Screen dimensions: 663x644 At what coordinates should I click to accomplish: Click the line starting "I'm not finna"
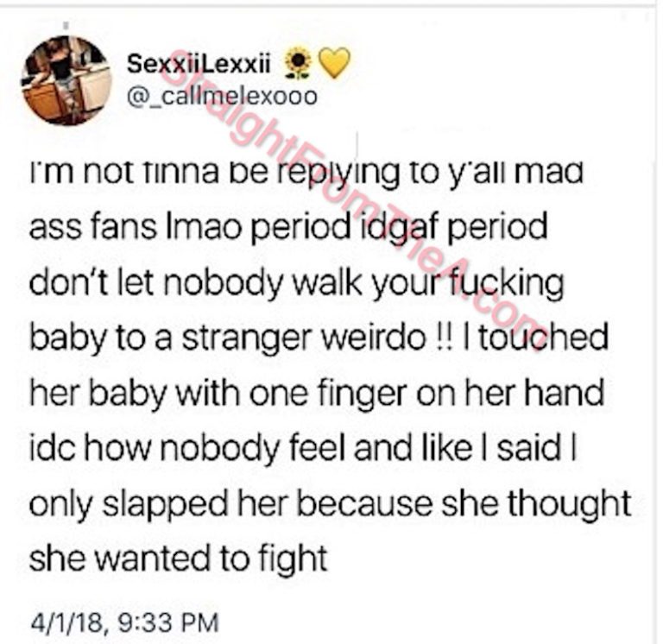(x=306, y=173)
